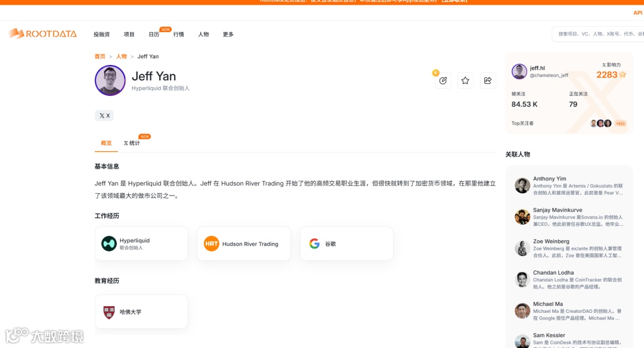This screenshot has height=348, width=644.
Task: Click the 84.53 K followers count
Action: 525,104
